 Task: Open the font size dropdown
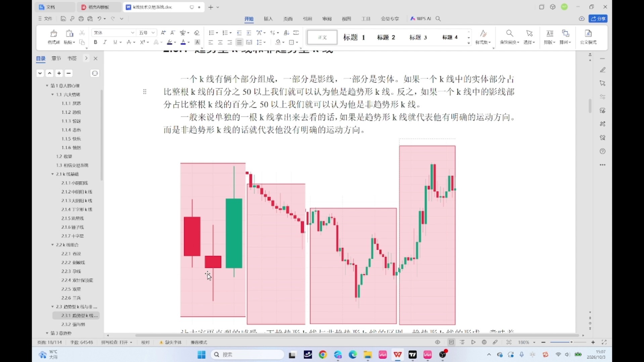(153, 33)
